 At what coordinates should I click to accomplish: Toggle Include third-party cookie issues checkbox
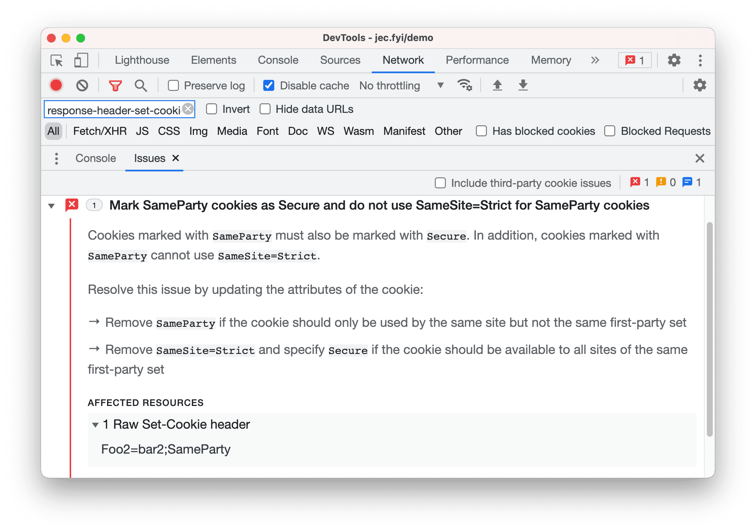tap(441, 183)
